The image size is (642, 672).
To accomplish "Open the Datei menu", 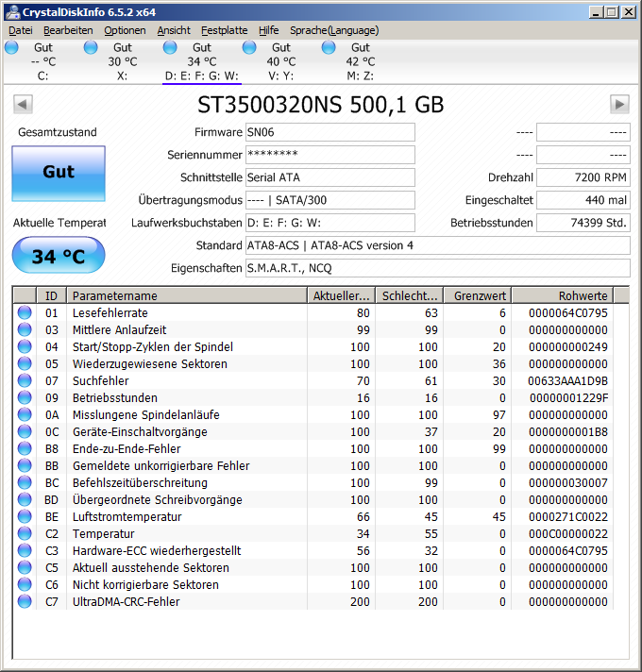I will 21,30.
